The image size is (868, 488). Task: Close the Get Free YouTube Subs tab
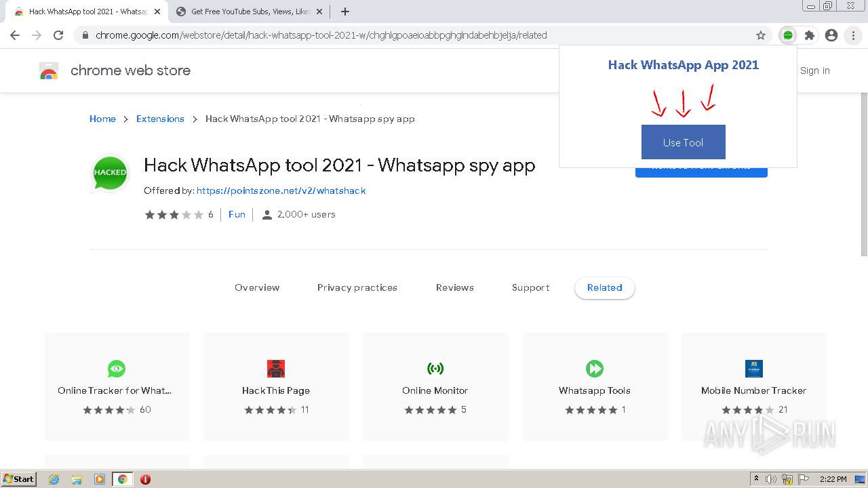pyautogui.click(x=319, y=12)
